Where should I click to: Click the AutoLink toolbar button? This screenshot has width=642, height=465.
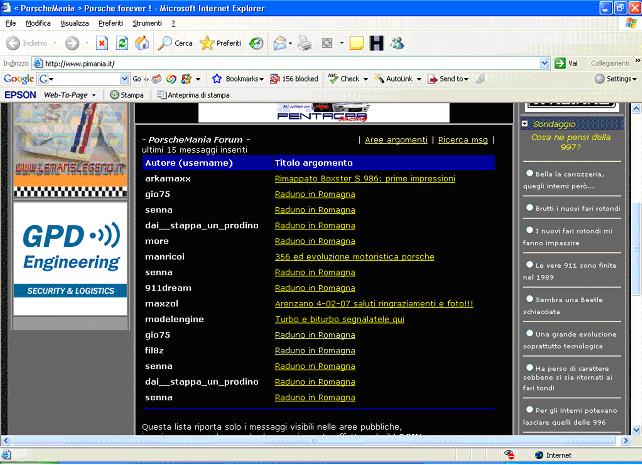(394, 79)
